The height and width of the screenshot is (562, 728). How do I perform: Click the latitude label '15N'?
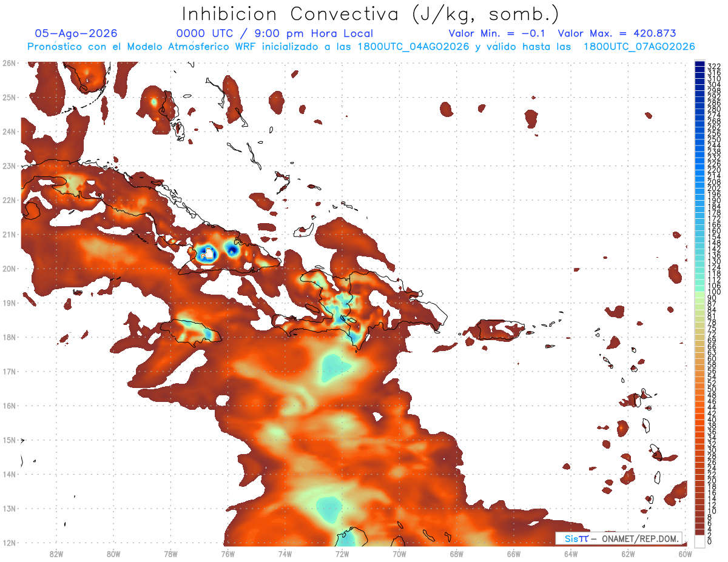pos(9,440)
